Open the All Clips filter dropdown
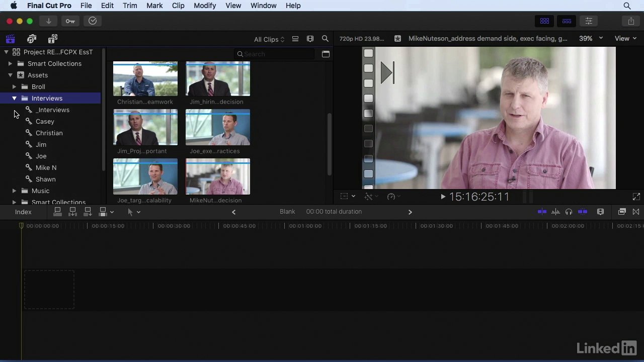The width and height of the screenshot is (644, 362). pos(269,39)
